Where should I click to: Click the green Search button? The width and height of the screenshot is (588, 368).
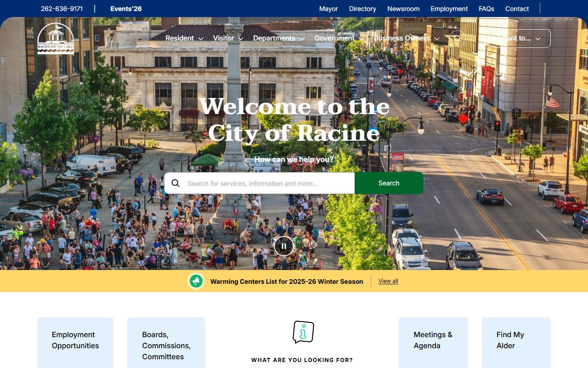pyautogui.click(x=389, y=183)
